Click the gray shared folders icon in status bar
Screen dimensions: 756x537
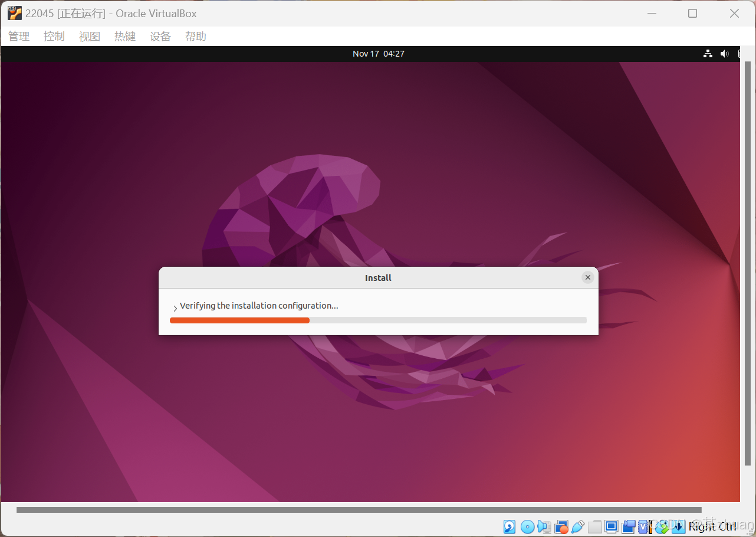click(x=595, y=526)
